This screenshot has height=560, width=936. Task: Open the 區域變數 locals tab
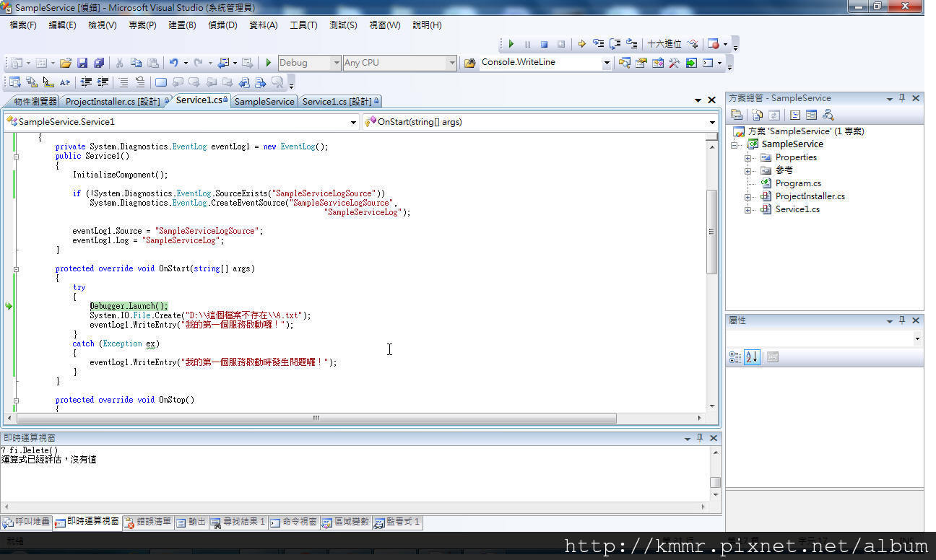pos(345,522)
